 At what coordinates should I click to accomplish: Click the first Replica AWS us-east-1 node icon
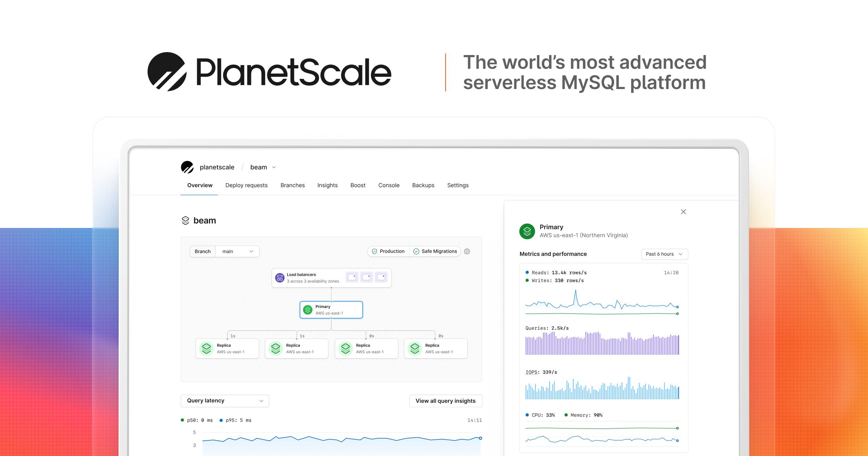pyautogui.click(x=207, y=348)
